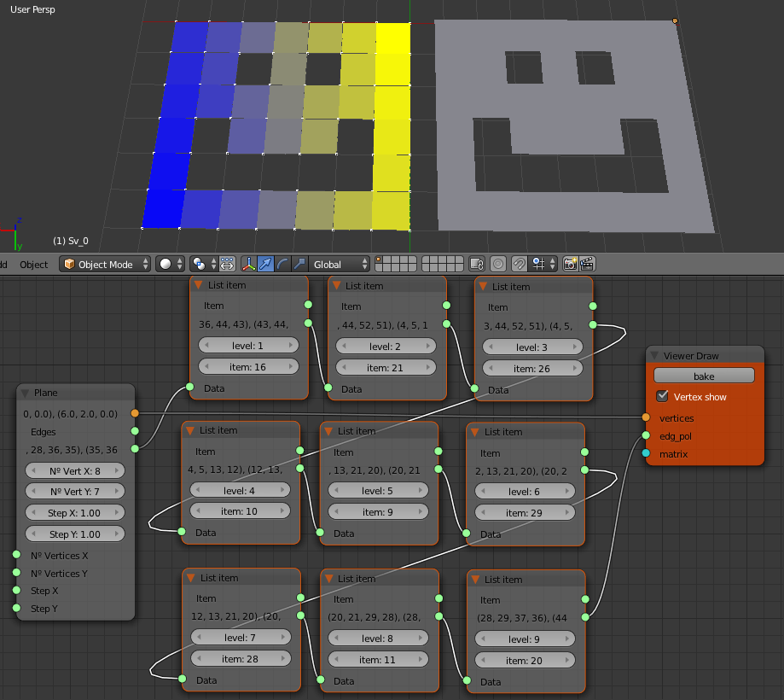The image size is (784, 700).
Task: Click the item: 26 field
Action: click(532, 369)
